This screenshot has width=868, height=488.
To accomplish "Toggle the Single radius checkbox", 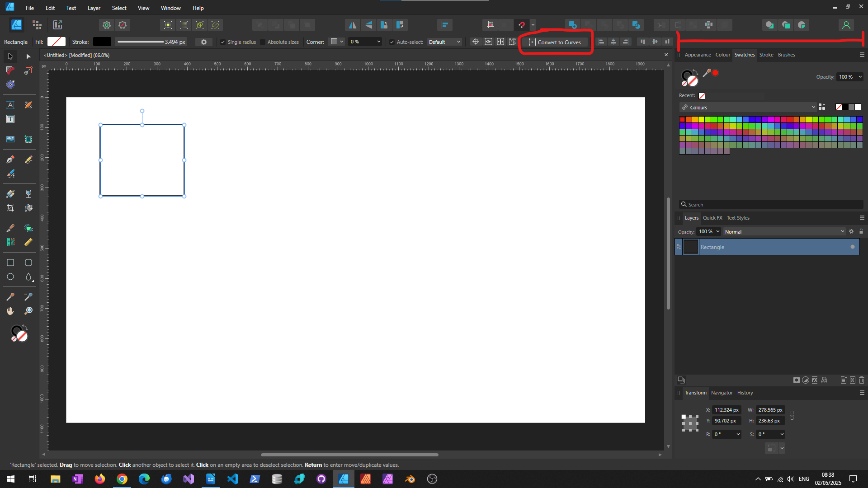I will (x=223, y=42).
